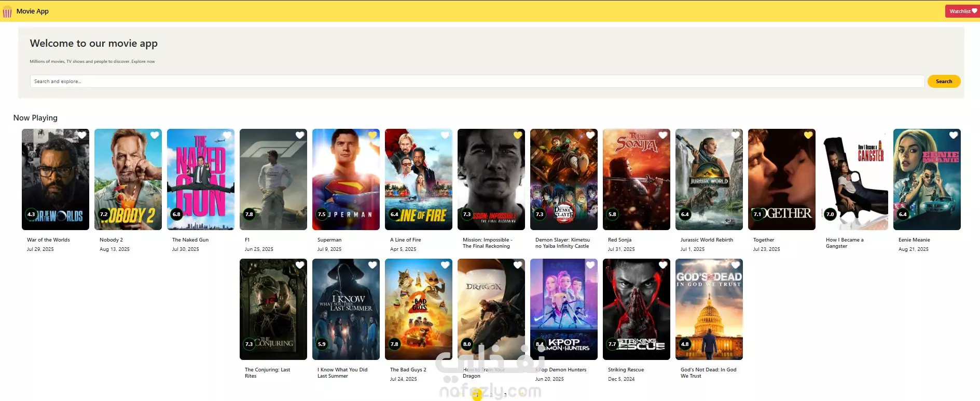The image size is (980, 401).
Task: Click the heart icon on Nobody 2 poster
Action: pos(155,135)
